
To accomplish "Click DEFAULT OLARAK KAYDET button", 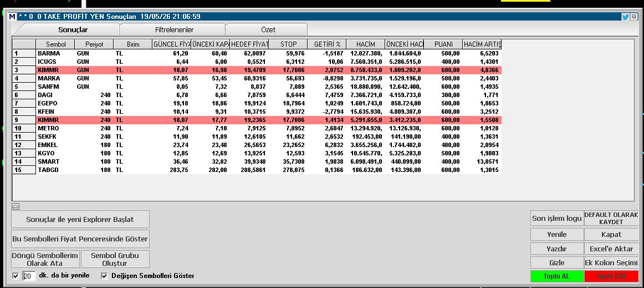I will click(x=611, y=219).
